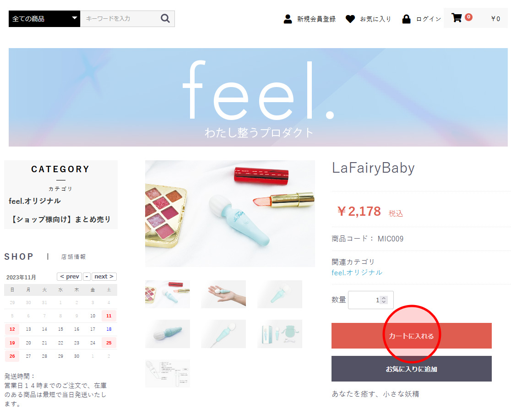Select 【ショップ様向け】まとめ売り category
Screen dimensions: 511x420
(60, 219)
